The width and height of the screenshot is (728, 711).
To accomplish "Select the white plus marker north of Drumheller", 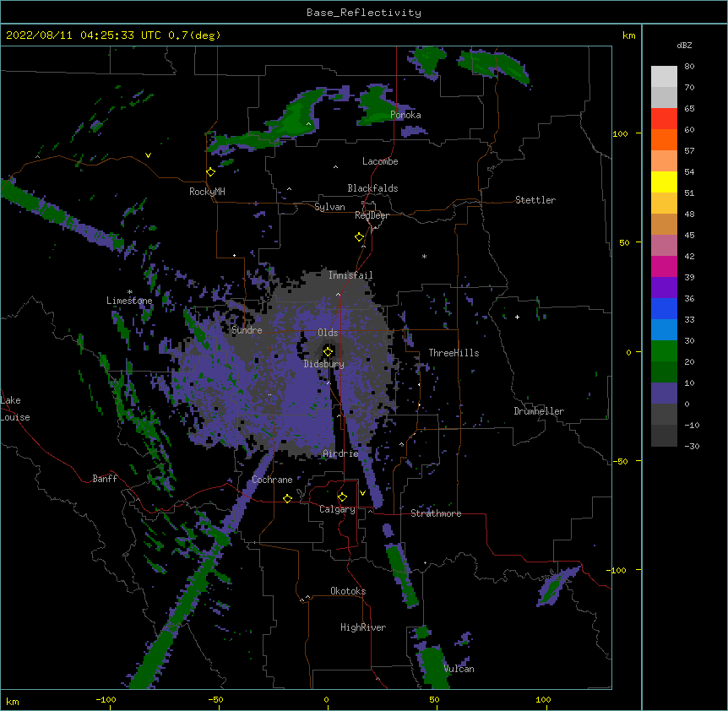I will pos(517,317).
